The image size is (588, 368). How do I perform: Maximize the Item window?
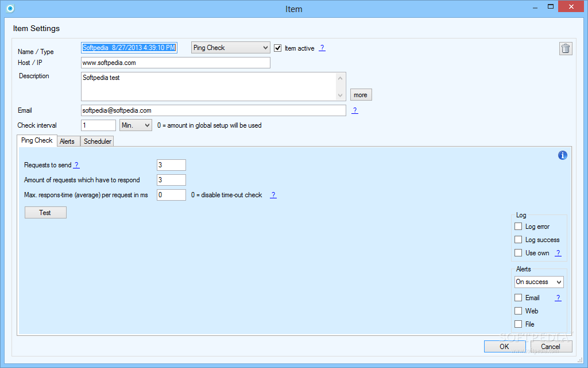tap(551, 6)
